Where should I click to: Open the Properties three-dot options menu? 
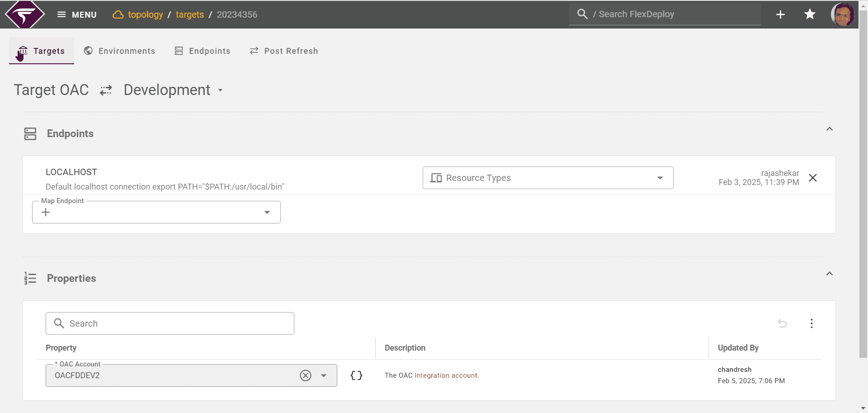pyautogui.click(x=812, y=323)
